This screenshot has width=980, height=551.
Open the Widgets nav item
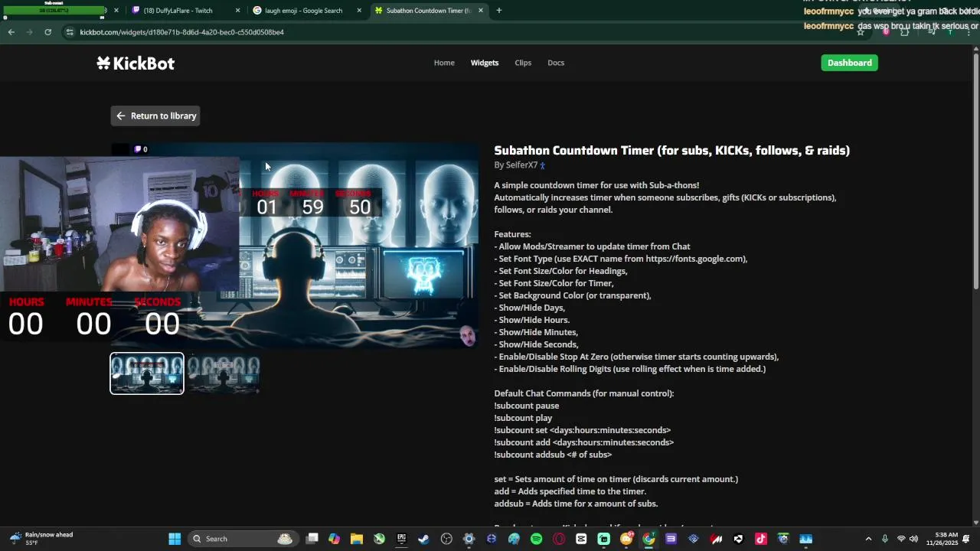pyautogui.click(x=485, y=63)
